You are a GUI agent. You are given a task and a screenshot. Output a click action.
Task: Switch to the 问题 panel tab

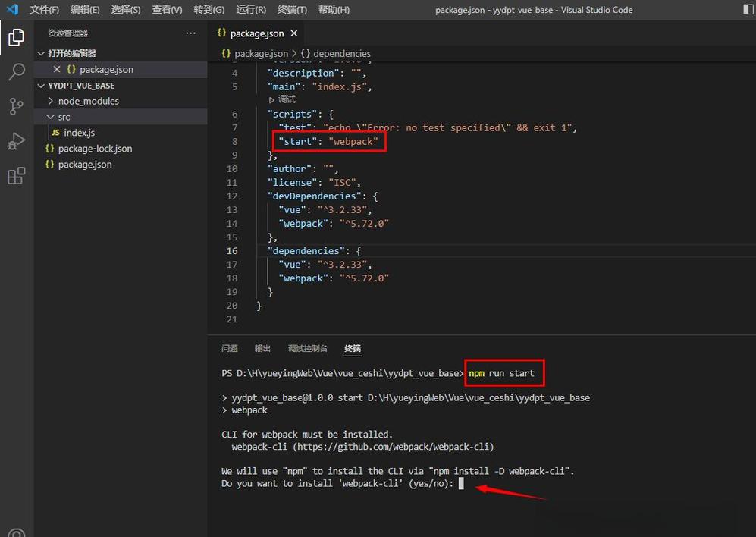230,348
